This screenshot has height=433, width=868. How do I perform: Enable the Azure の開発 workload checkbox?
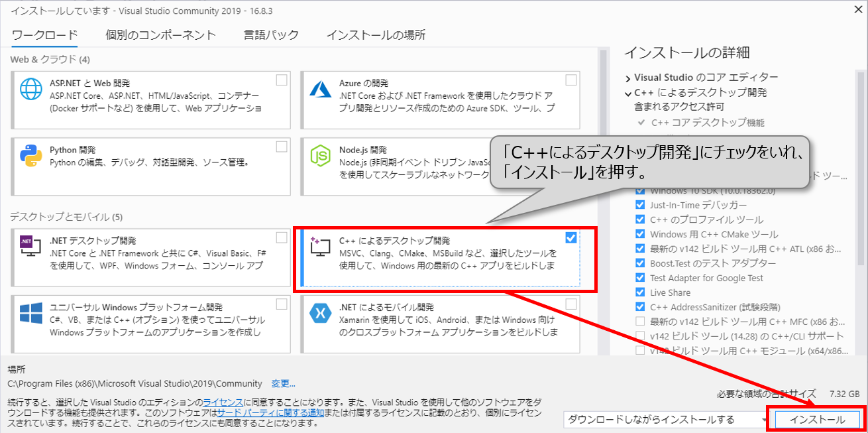(x=571, y=80)
